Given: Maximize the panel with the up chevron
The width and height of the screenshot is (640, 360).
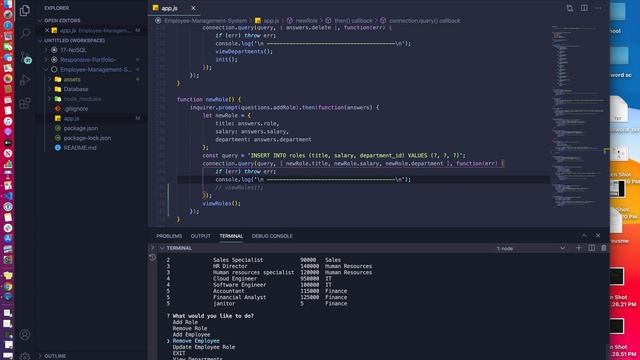Looking at the screenshot, I should click(584, 236).
